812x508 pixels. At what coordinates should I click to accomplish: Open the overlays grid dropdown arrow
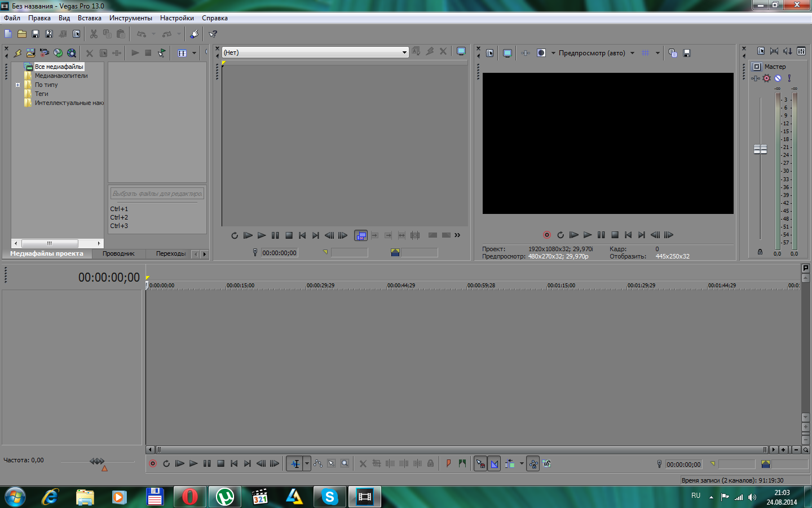coord(657,53)
